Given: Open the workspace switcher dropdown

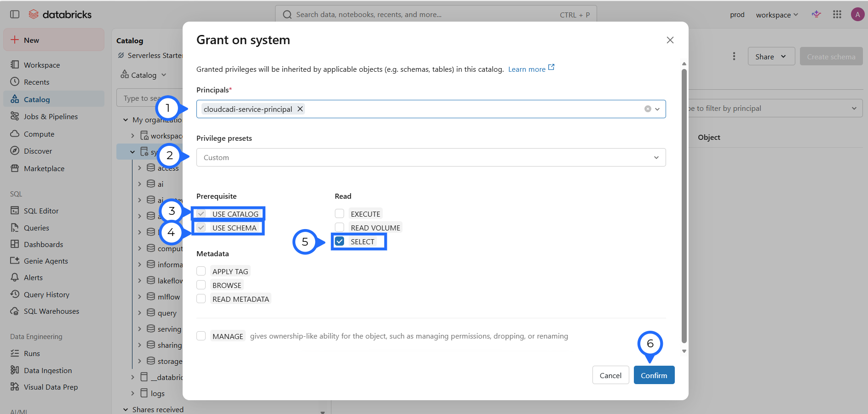Looking at the screenshot, I should (x=777, y=15).
